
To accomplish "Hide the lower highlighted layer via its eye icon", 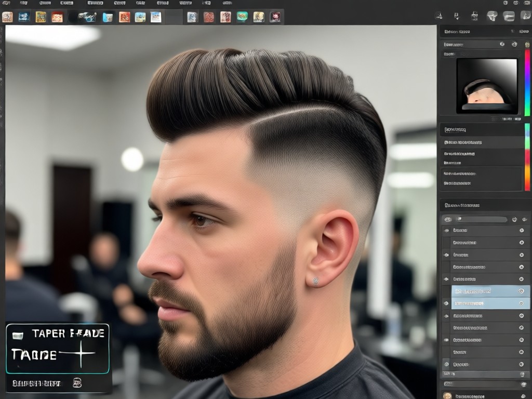I will click(x=446, y=303).
